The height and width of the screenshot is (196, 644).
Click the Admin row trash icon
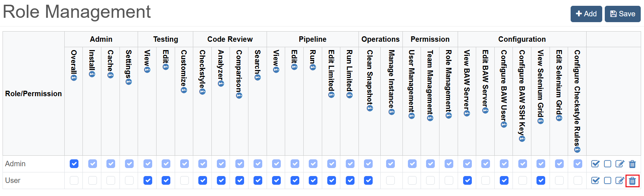point(632,164)
